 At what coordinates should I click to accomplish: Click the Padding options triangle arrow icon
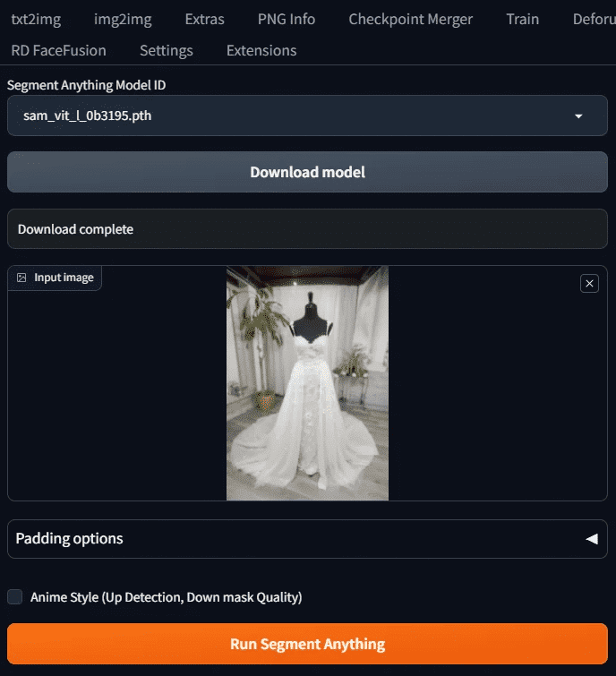tap(592, 538)
